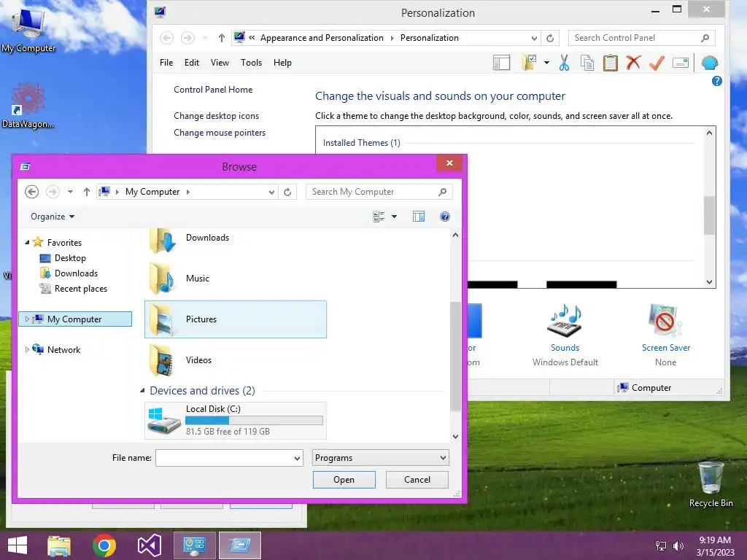Toggle the preview pane icon in Browse dialog
The width and height of the screenshot is (747, 560).
click(x=418, y=217)
